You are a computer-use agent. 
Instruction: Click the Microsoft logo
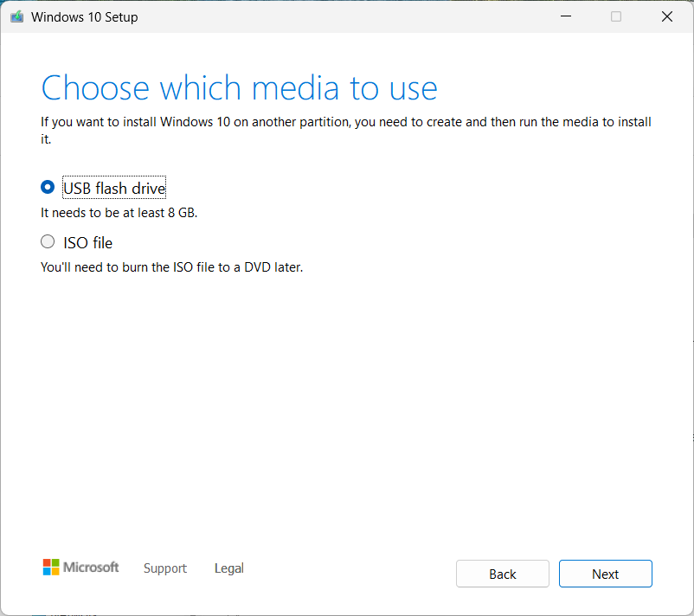pyautogui.click(x=80, y=567)
